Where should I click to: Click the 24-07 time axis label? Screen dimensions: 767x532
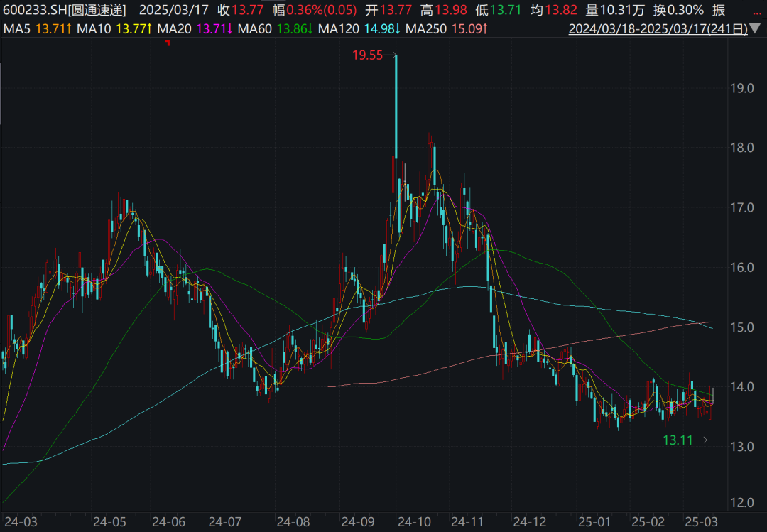click(x=224, y=522)
